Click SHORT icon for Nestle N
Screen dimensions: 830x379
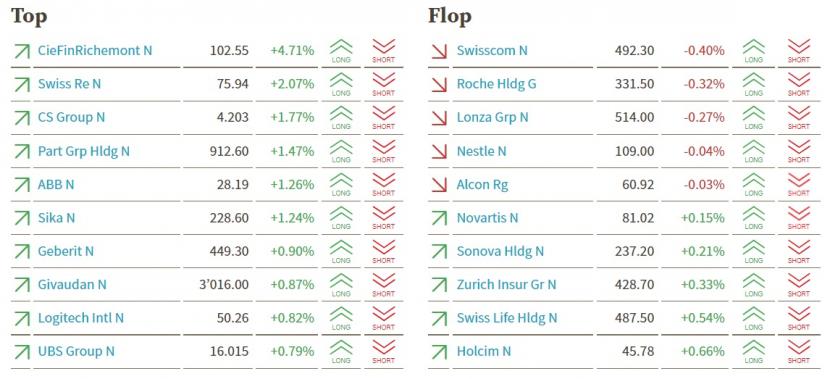[799, 151]
